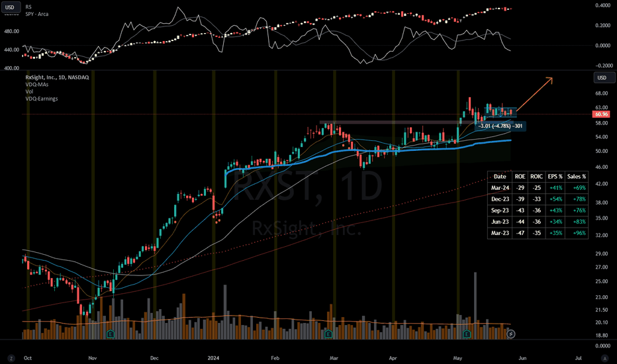Select the VDQ-Earnings indicator legend
The height and width of the screenshot is (364, 617).
(42, 99)
